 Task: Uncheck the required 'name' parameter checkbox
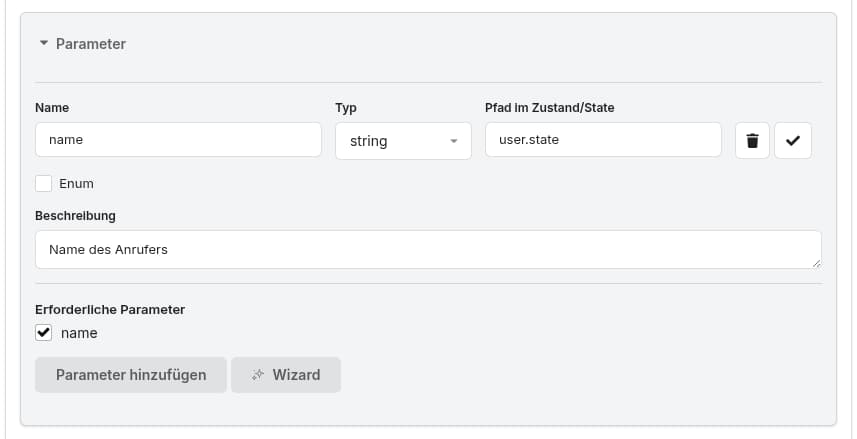pyautogui.click(x=44, y=333)
